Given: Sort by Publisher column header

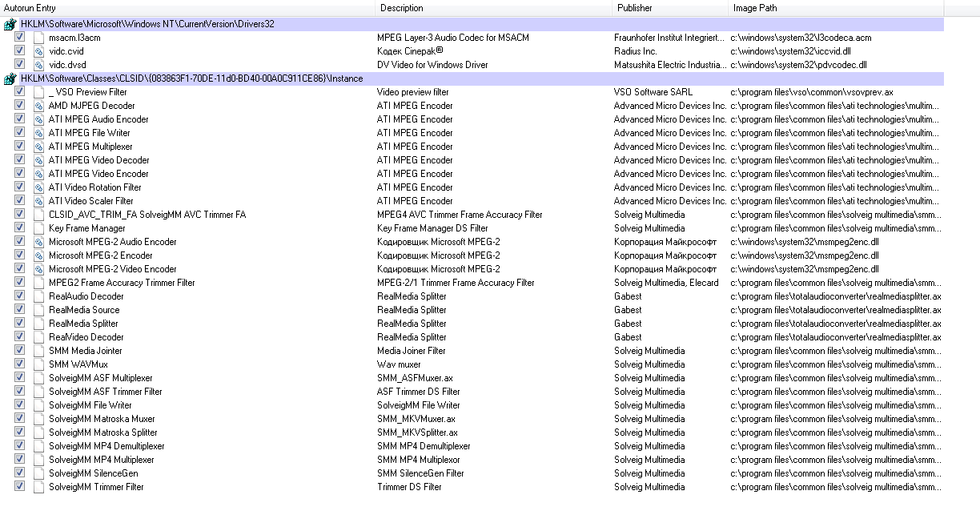Looking at the screenshot, I should pyautogui.click(x=670, y=8).
